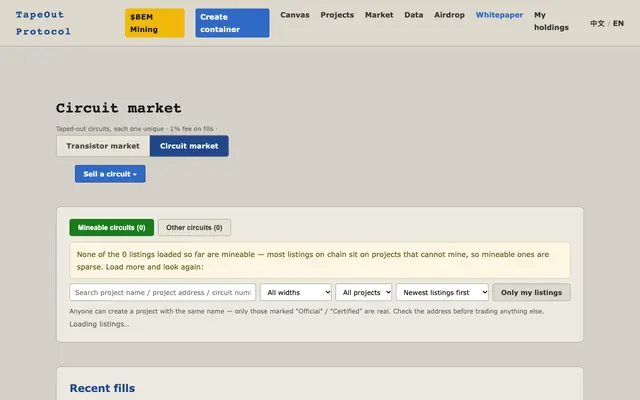This screenshot has height=400, width=640.
Task: Open the Market nav item
Action: pyautogui.click(x=379, y=15)
